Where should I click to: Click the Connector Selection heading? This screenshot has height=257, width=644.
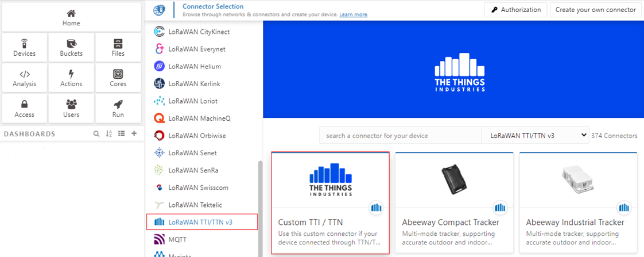(213, 6)
